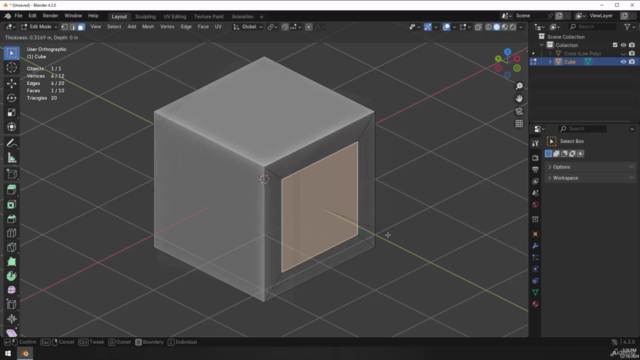This screenshot has width=640, height=360.
Task: Choose the Annotate tool
Action: (x=11, y=143)
